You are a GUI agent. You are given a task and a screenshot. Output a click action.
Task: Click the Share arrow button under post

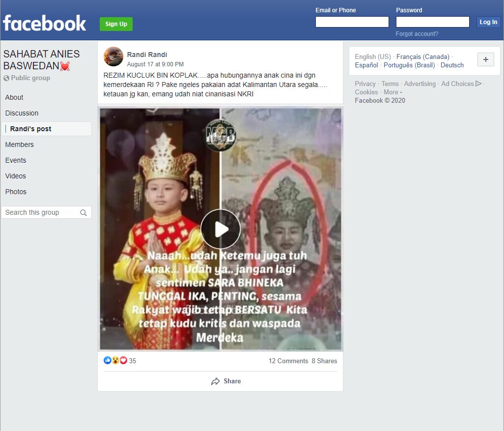(x=226, y=381)
